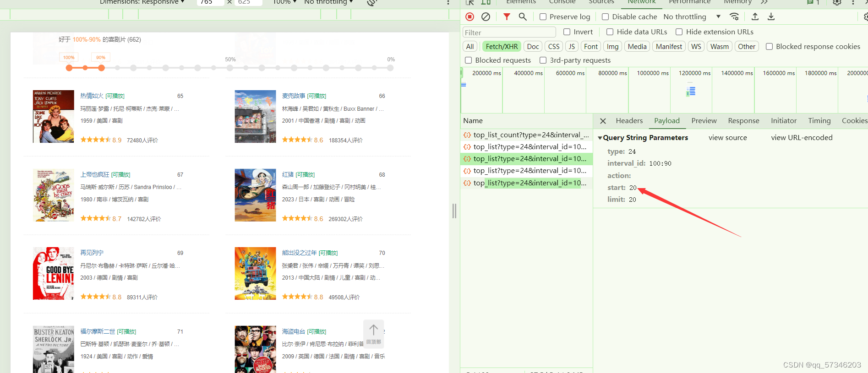Open DevTools kebab menu
Image resolution: width=868 pixels, height=373 pixels.
tap(853, 2)
